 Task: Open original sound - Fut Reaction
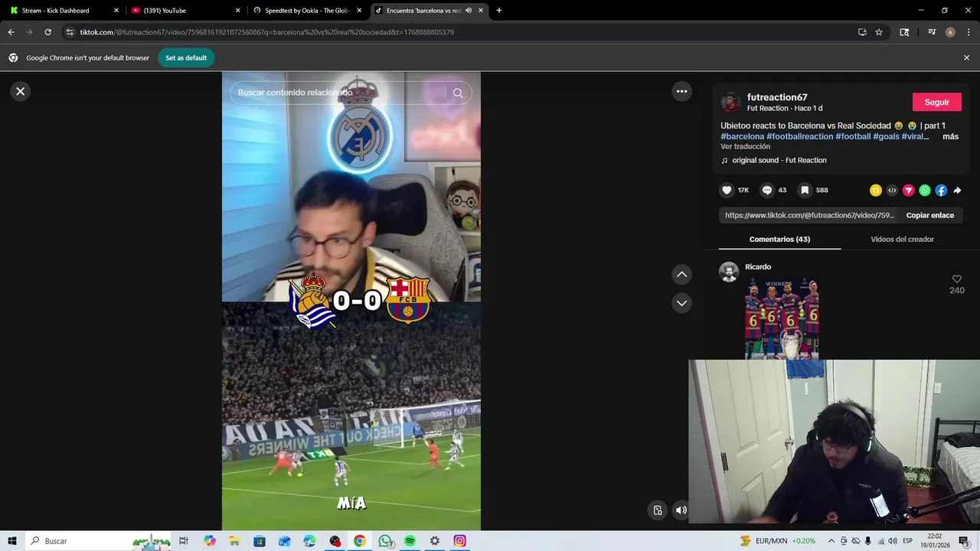tap(779, 160)
